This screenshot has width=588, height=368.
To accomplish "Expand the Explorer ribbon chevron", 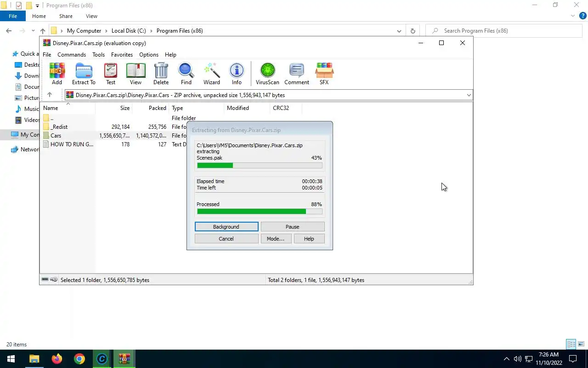I will pyautogui.click(x=572, y=16).
